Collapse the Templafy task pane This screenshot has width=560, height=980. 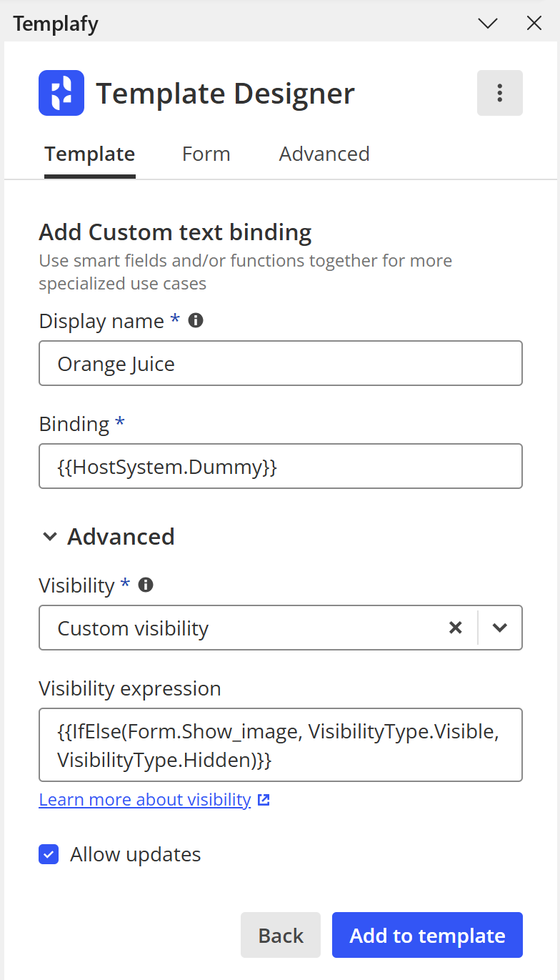487,23
